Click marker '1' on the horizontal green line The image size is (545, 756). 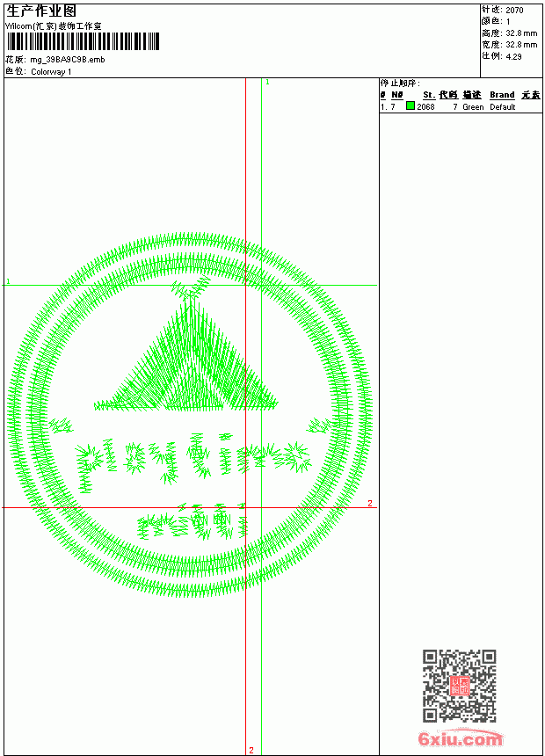click(8, 281)
